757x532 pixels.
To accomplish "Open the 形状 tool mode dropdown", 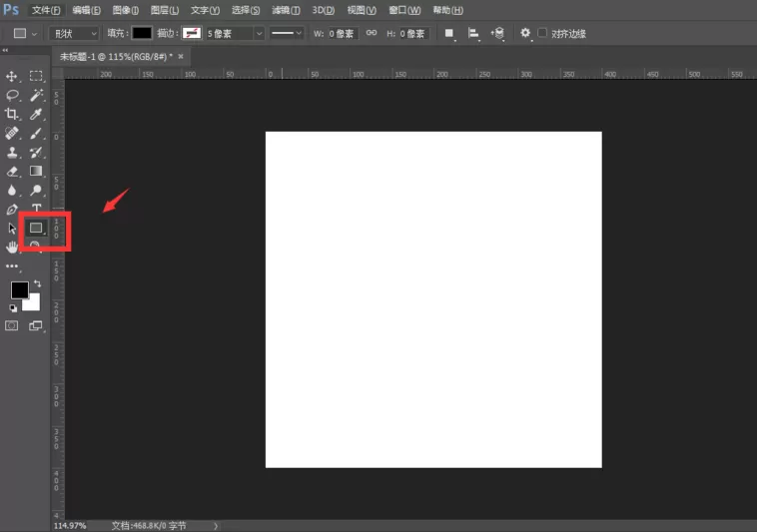I will [74, 33].
